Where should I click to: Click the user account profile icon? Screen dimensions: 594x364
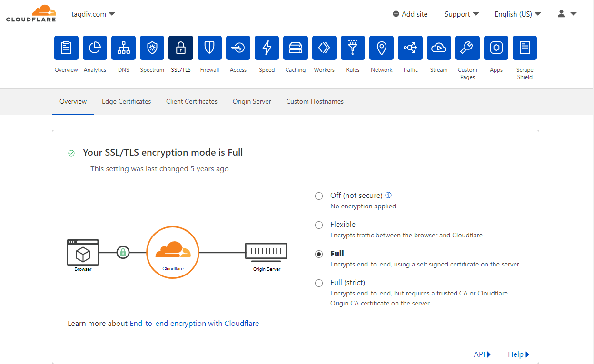tap(561, 14)
